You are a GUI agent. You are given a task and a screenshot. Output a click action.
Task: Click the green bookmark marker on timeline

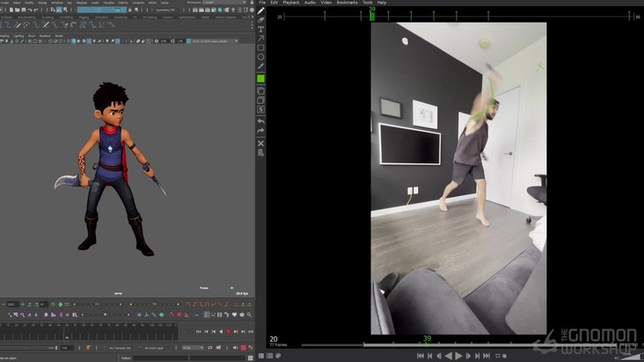(372, 12)
